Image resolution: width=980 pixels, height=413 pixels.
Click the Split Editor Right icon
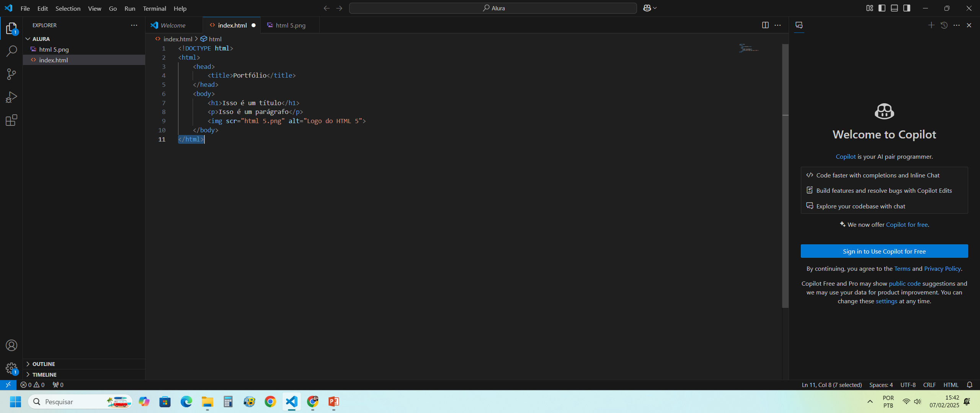click(x=765, y=25)
